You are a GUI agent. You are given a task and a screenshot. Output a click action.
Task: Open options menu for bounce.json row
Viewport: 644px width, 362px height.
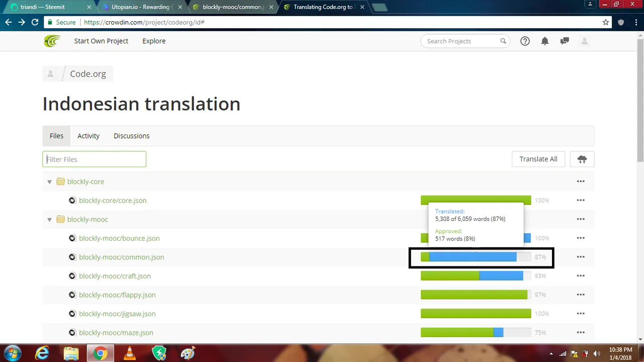coord(581,238)
